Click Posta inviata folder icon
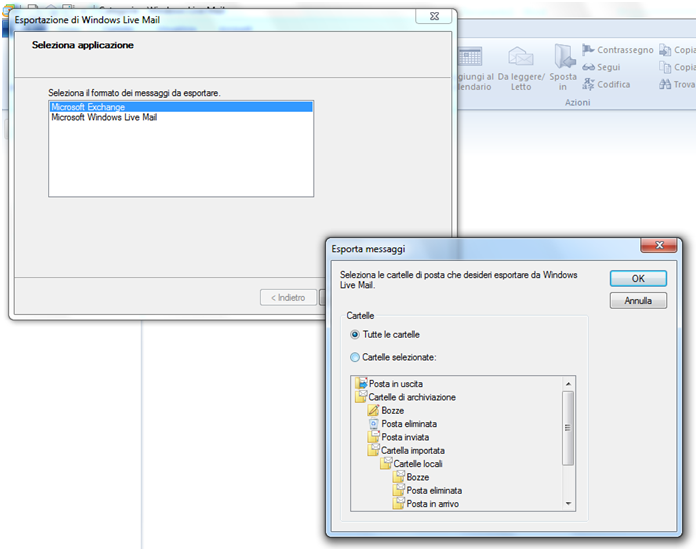696x549 pixels. coord(374,437)
